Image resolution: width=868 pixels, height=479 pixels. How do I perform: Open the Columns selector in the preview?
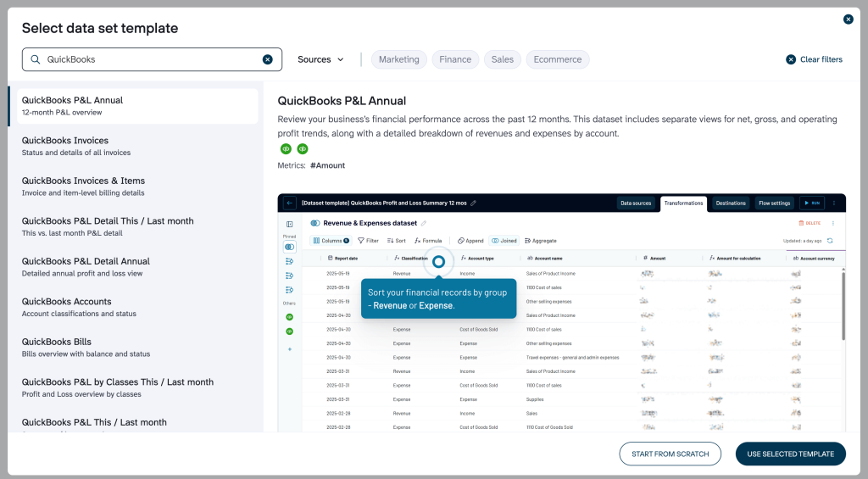point(331,241)
